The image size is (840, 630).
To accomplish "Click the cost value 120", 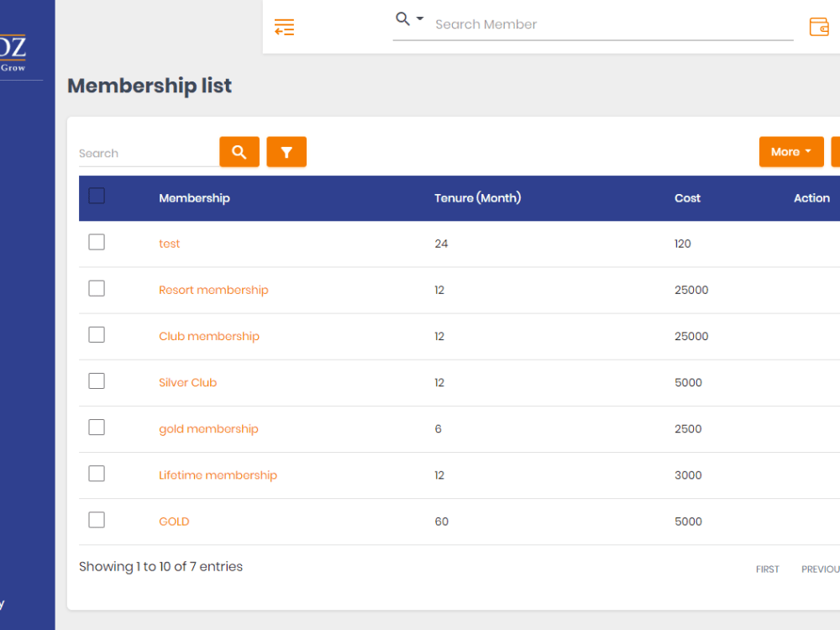I will coord(682,244).
